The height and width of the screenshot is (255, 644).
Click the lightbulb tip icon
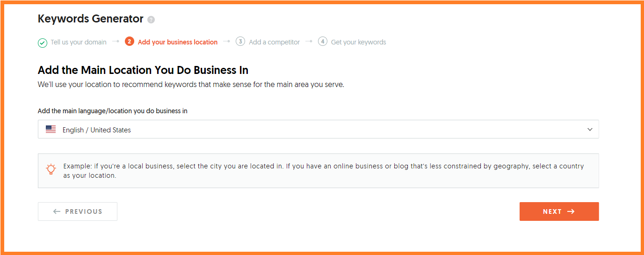pos(51,169)
